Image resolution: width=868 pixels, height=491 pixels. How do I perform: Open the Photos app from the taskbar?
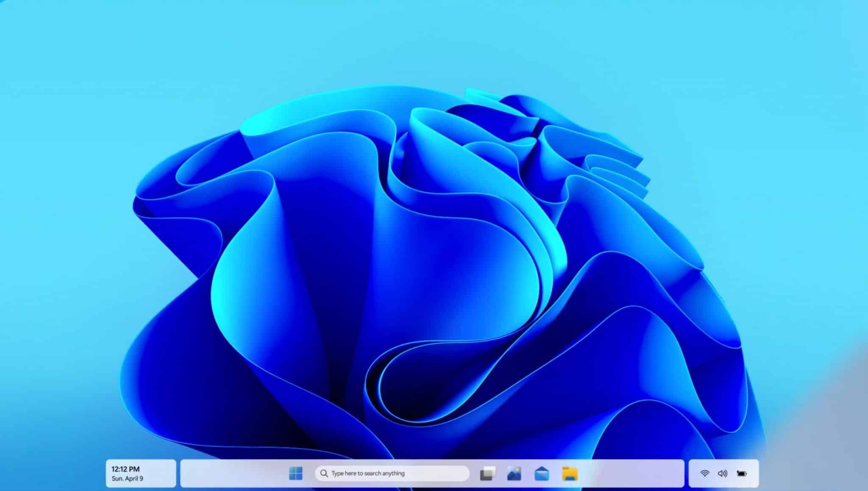(x=514, y=474)
